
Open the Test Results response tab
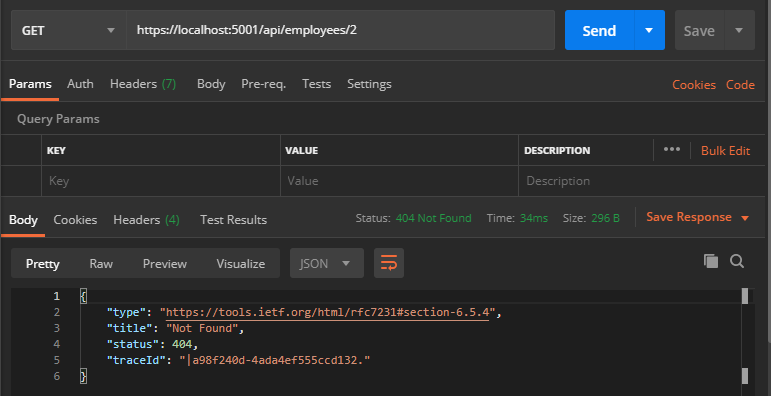(x=233, y=220)
